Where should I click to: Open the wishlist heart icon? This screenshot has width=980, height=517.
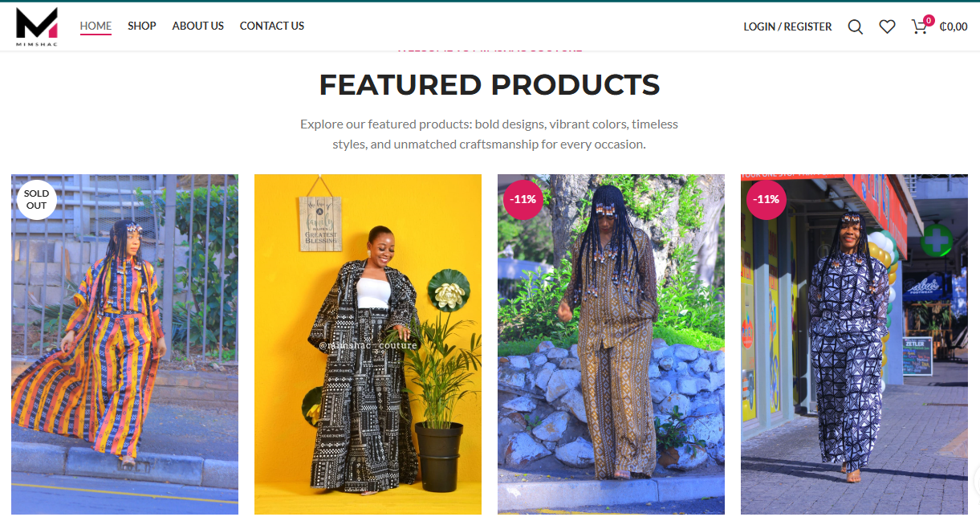pos(887,26)
